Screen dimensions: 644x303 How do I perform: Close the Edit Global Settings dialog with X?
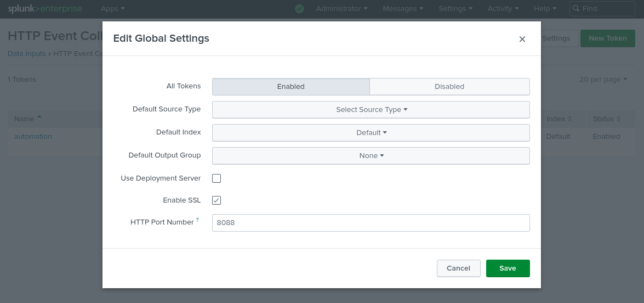522,39
